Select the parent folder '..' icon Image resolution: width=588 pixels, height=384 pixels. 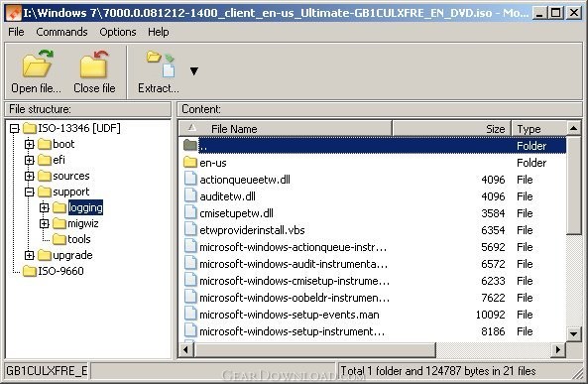tap(190, 145)
